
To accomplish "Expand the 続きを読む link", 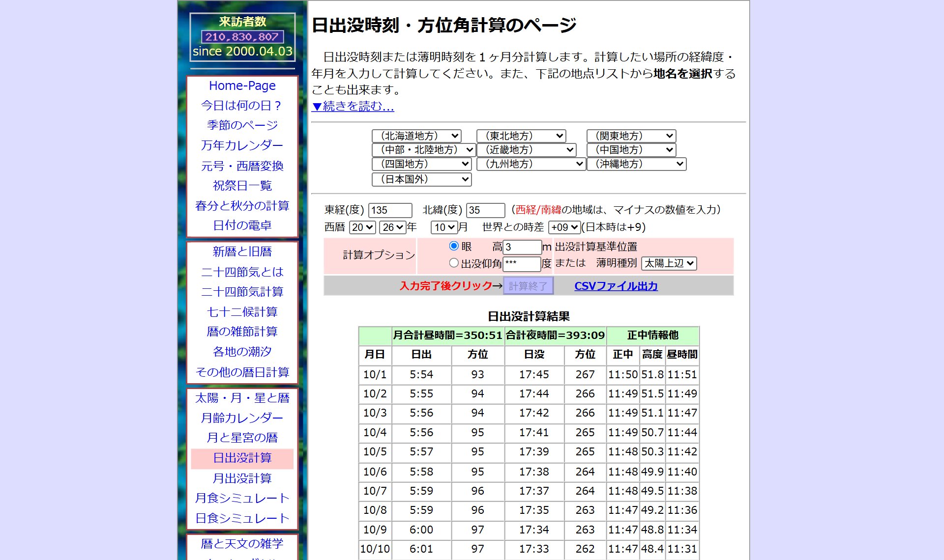I will [x=353, y=106].
